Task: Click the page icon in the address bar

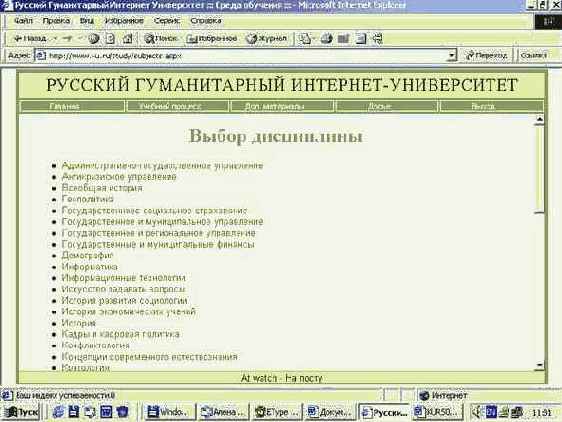Action: tap(41, 55)
